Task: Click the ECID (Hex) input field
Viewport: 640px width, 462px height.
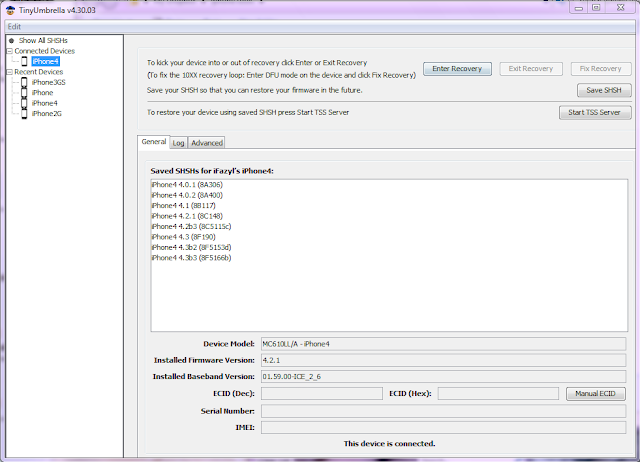Action: coord(498,393)
